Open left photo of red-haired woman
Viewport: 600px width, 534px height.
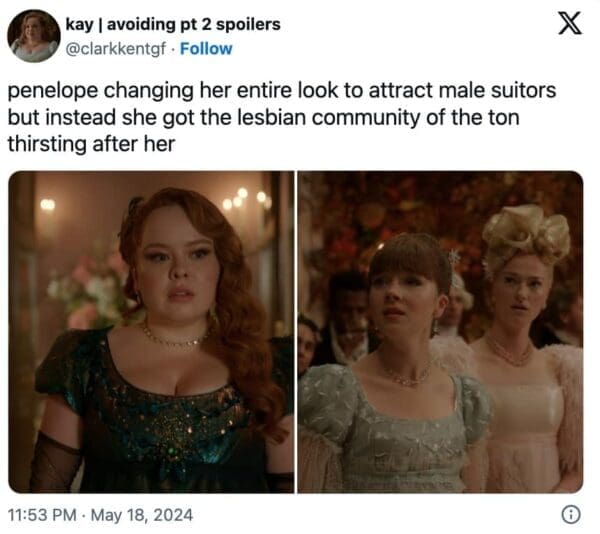click(151, 332)
